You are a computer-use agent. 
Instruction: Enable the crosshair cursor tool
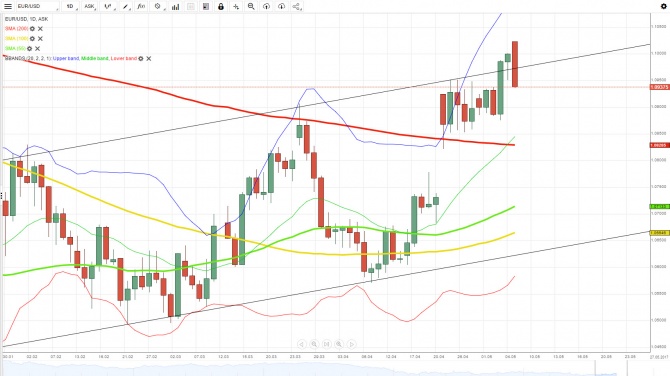(x=236, y=6)
